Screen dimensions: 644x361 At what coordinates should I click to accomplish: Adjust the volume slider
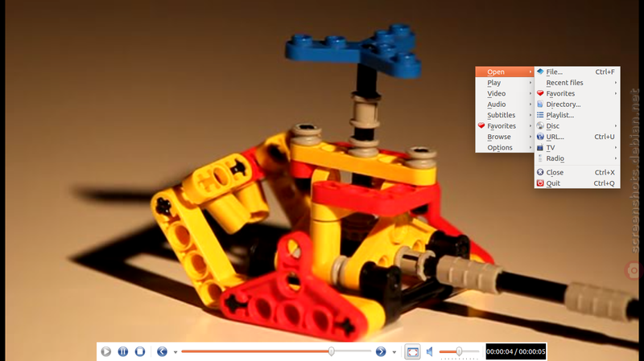(x=459, y=351)
